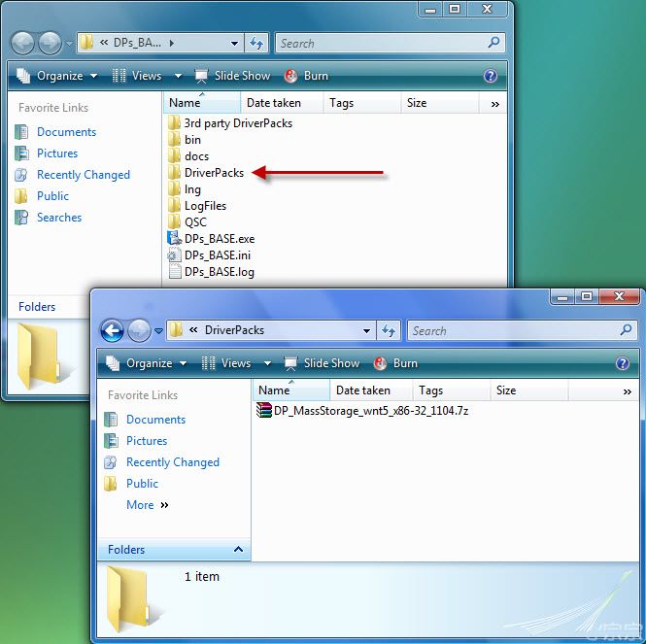The height and width of the screenshot is (644, 646).
Task: Select DP_MassStorage_wnt5_x86-32_1104.7z archive
Action: coord(370,411)
